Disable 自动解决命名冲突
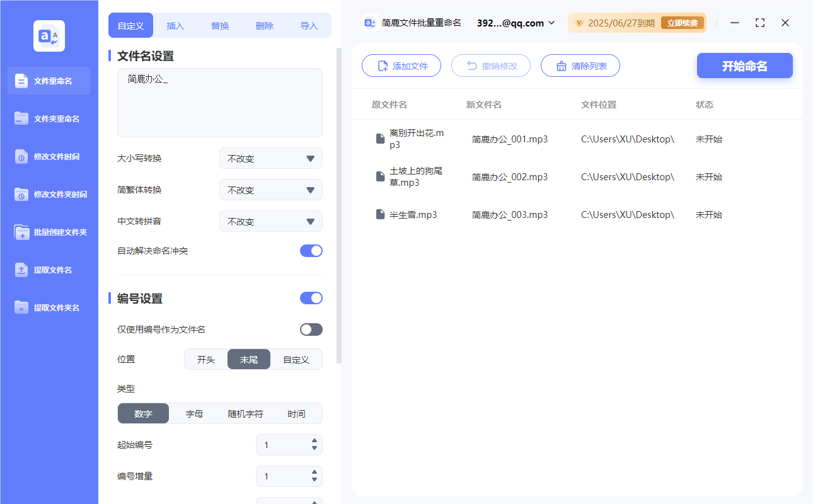The height and width of the screenshot is (504, 813). pyautogui.click(x=311, y=250)
